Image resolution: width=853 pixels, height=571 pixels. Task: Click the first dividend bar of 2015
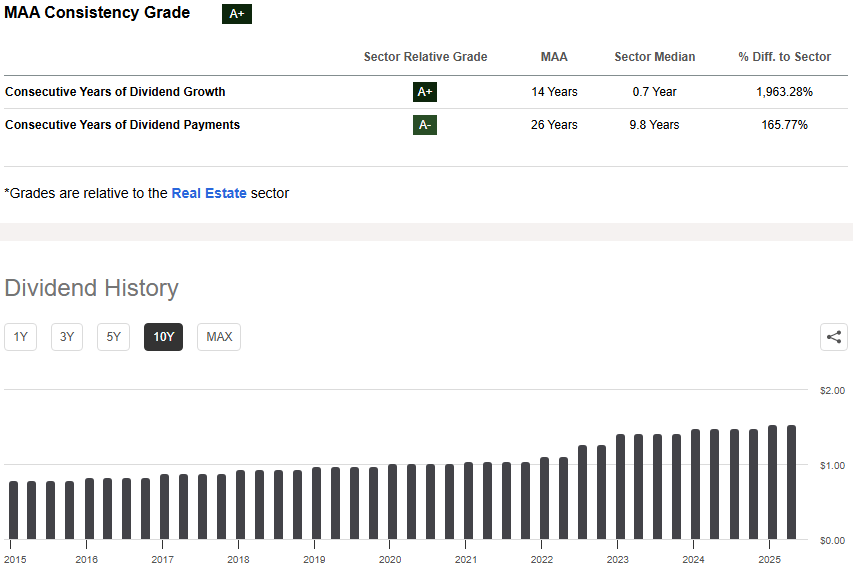pos(13,510)
